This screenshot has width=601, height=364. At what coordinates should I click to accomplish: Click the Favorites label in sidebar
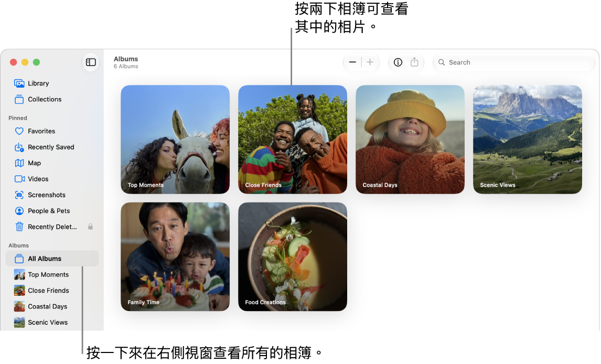coord(41,131)
